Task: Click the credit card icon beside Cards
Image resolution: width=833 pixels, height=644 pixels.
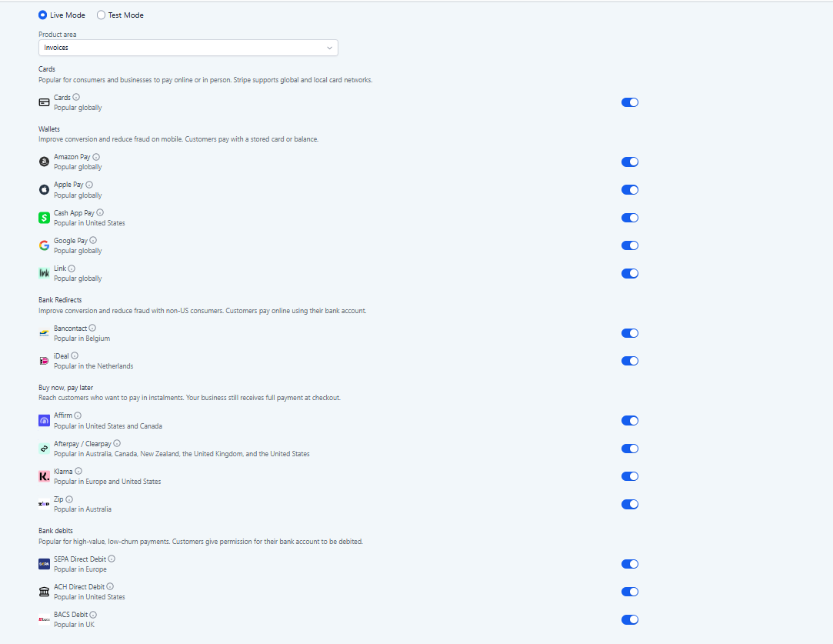Action: [x=44, y=102]
